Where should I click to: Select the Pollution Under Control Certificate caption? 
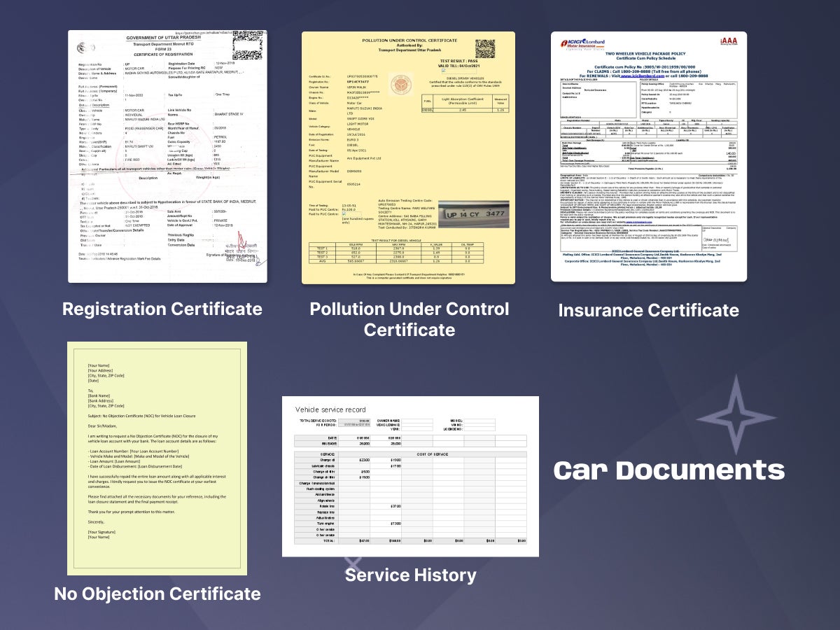click(409, 319)
